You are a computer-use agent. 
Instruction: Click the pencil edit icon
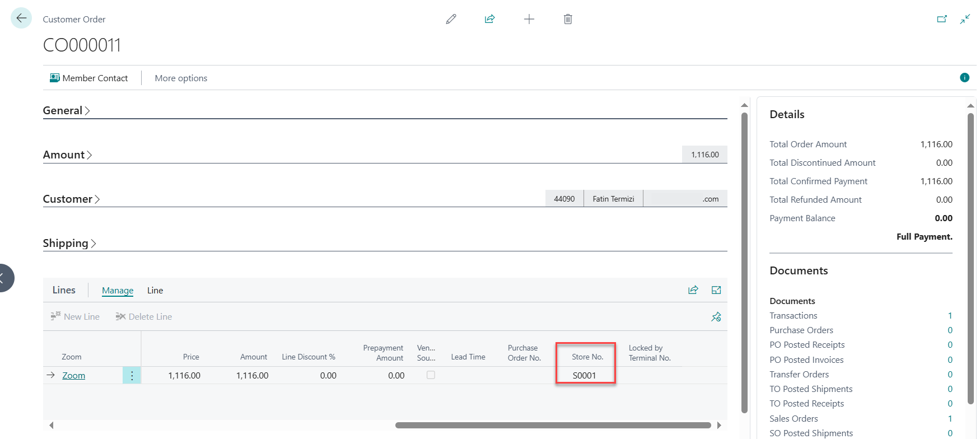[x=451, y=19]
